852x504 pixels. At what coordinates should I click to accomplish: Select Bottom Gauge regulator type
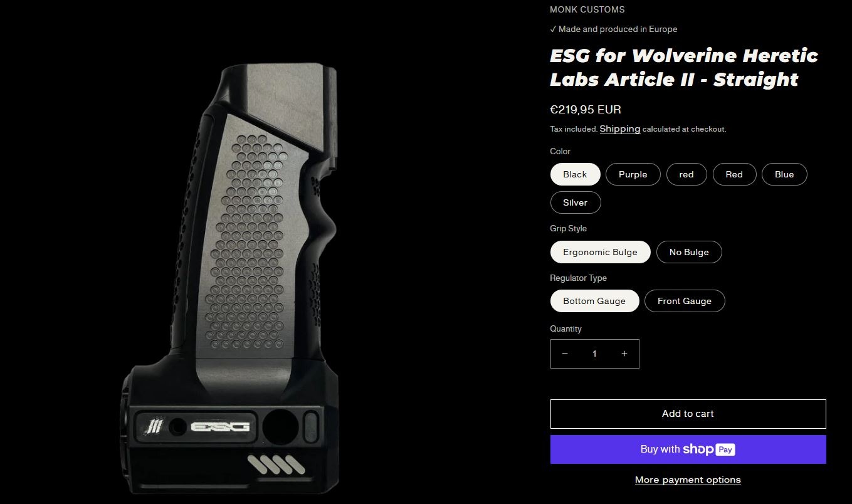click(594, 301)
